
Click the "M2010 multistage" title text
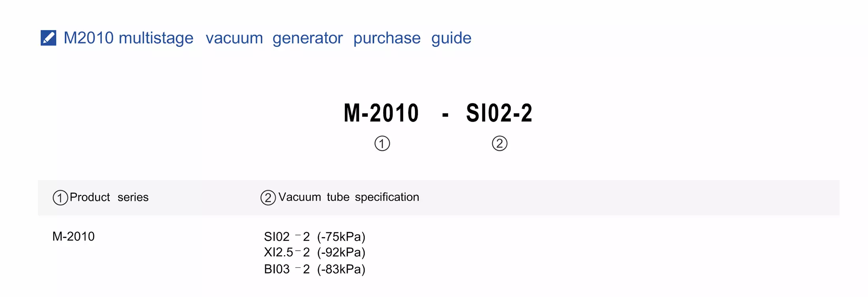[129, 38]
